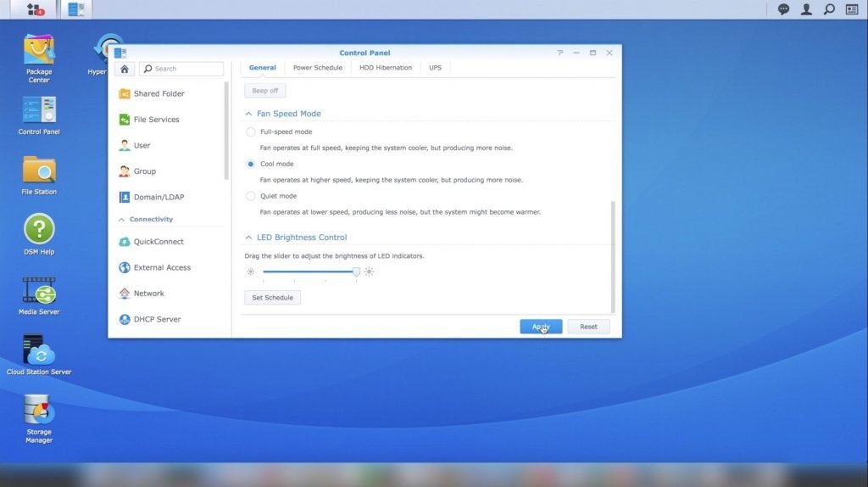
Task: Focus the Control Panel search field
Action: tap(181, 69)
